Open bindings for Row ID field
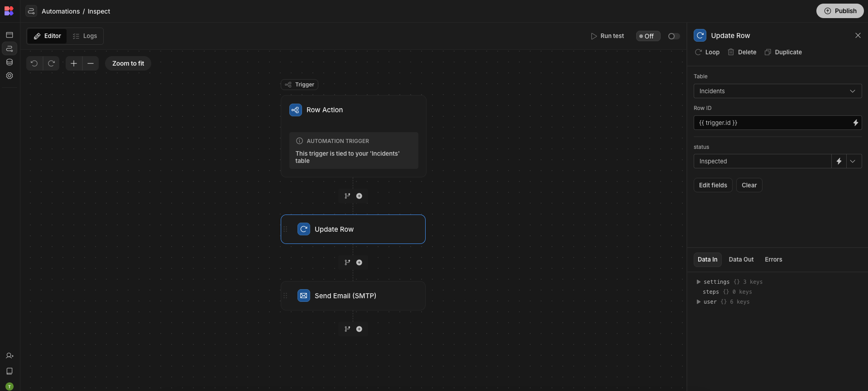The image size is (868, 391). [855, 123]
